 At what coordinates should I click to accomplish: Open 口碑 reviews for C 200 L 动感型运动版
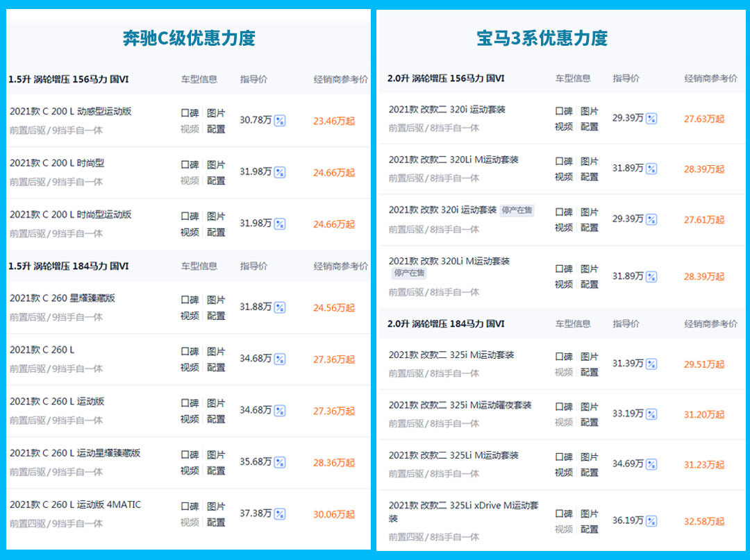click(190, 112)
